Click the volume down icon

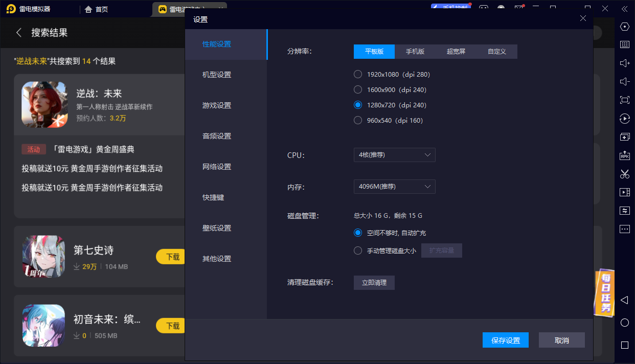pos(624,81)
